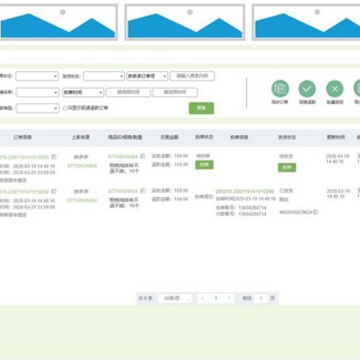This screenshot has height=360, width=360.
Task: Click the 同步订单 sync orders icon
Action: [280, 89]
